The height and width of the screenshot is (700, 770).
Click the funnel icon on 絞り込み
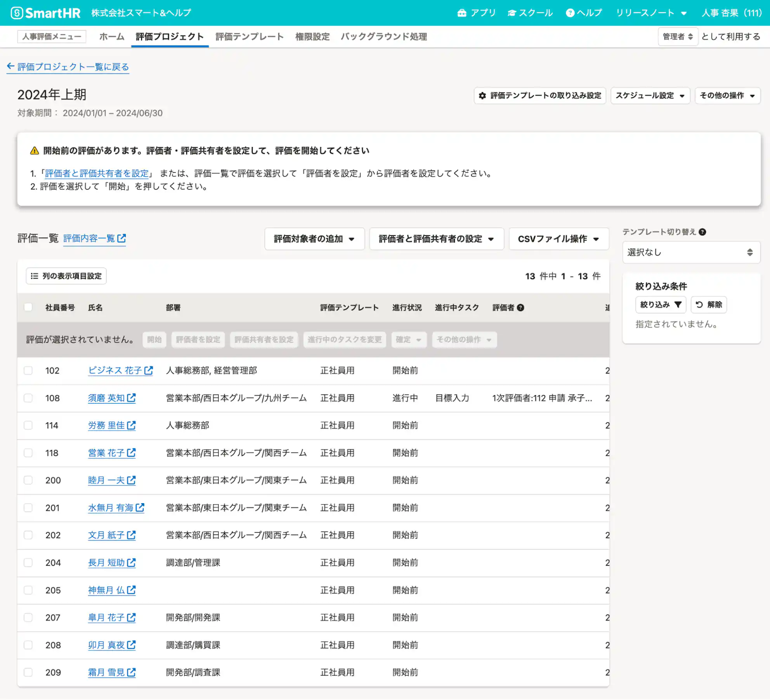(x=678, y=304)
